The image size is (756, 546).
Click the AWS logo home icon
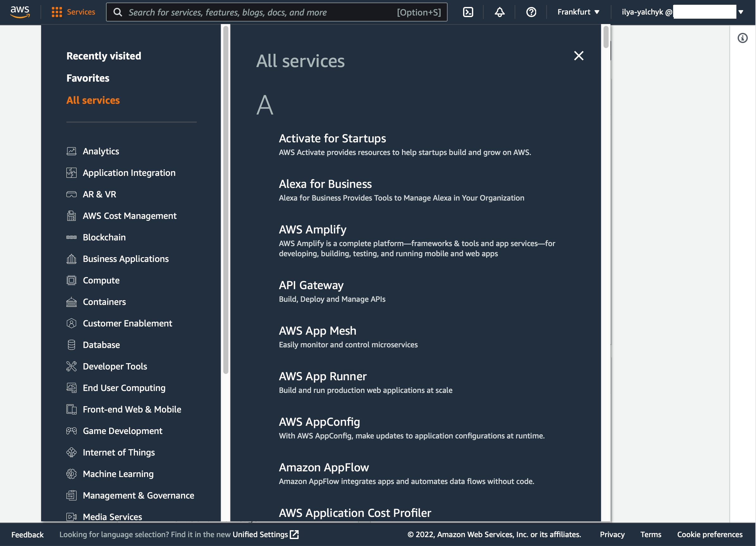pos(20,12)
